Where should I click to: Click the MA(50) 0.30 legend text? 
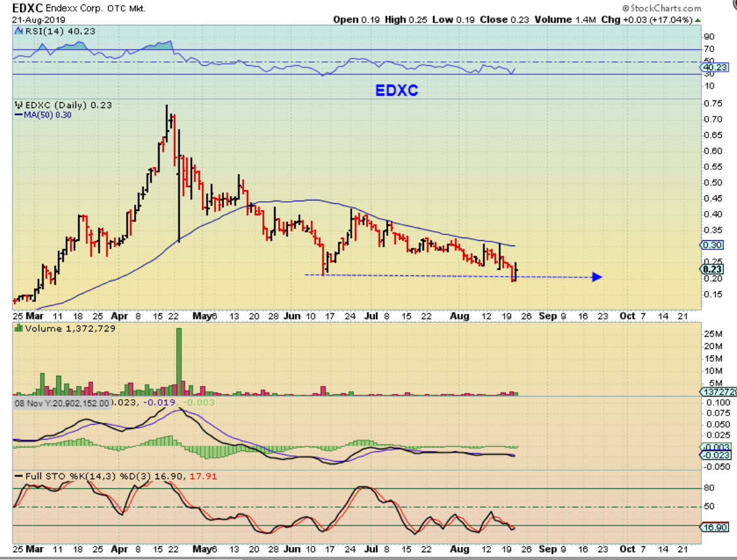click(48, 115)
